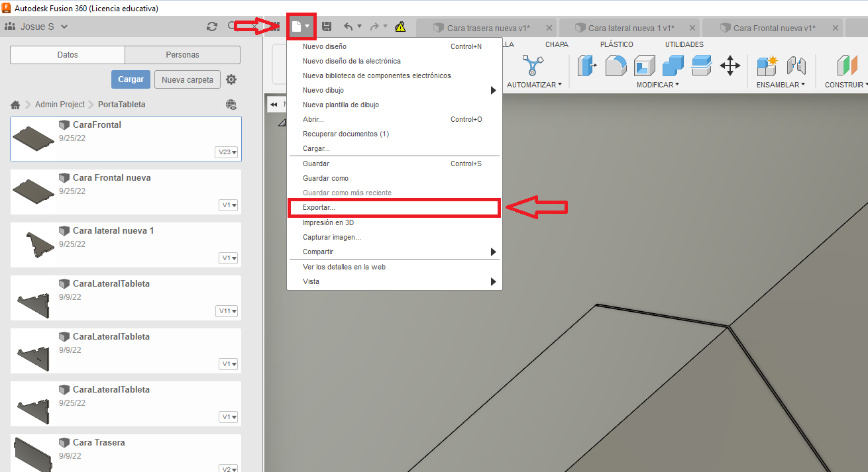Open the CHAPA ribbon tab
This screenshot has width=868, height=472.
(557, 44)
